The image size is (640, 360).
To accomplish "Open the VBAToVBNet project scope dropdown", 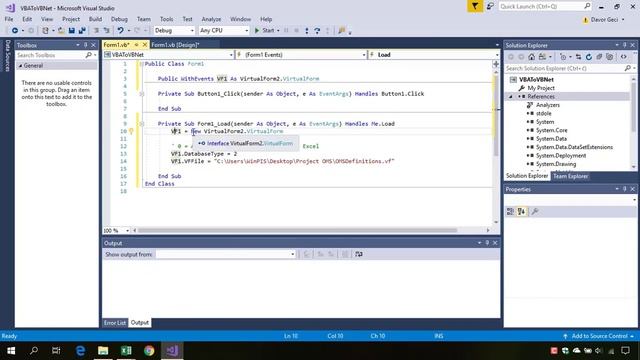I will click(169, 55).
